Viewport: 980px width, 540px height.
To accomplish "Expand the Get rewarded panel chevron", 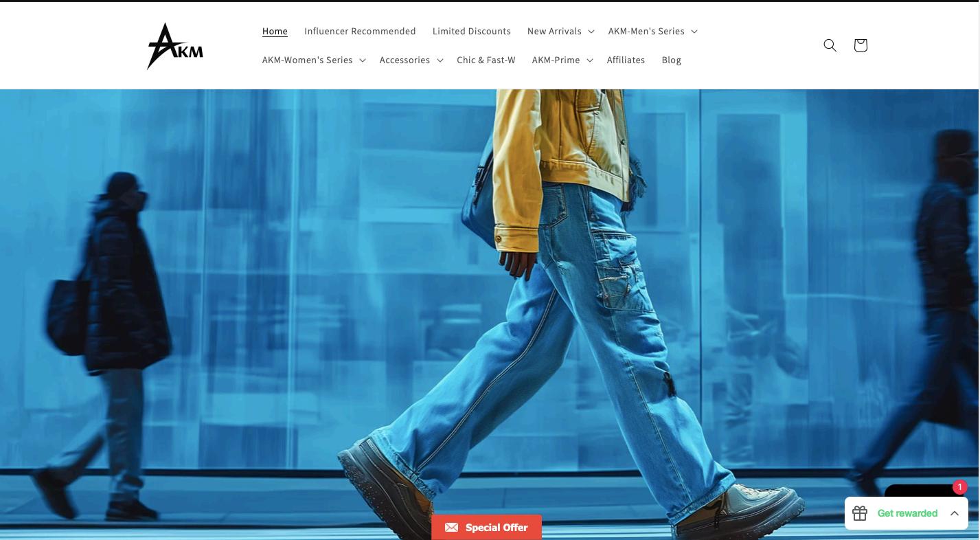I will (x=955, y=513).
